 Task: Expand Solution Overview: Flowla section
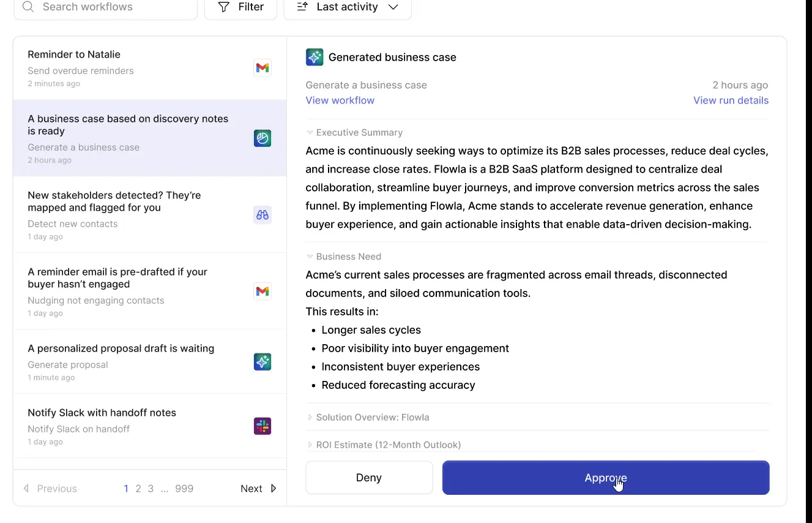[368, 418]
